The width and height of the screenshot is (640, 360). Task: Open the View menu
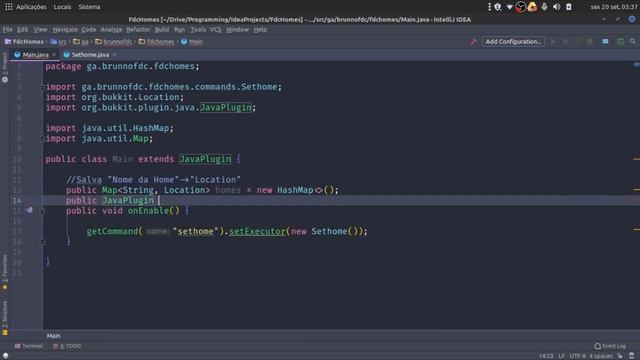[40, 29]
